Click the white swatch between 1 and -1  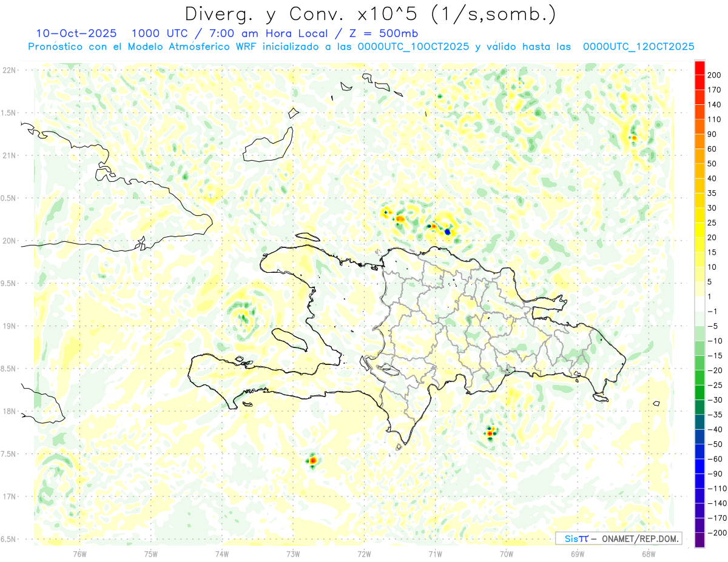click(x=700, y=304)
